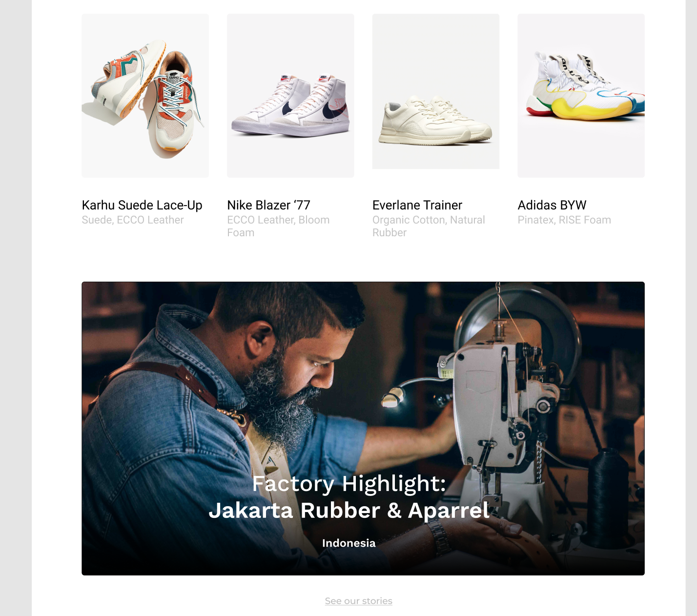Open the Adidas BYW shoe image
The height and width of the screenshot is (616, 697).
click(x=581, y=96)
